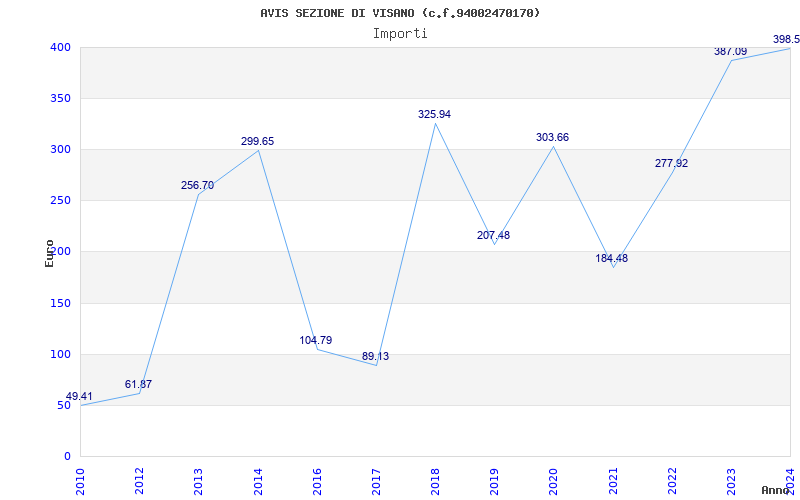Click the 400 y-axis tick label
Image resolution: width=800 pixels, height=500 pixels.
click(x=60, y=47)
